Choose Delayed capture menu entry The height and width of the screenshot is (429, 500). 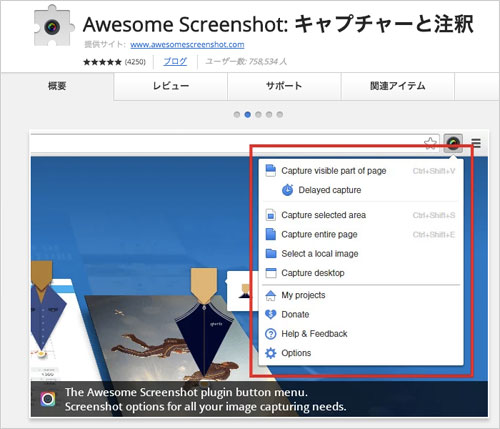[330, 190]
